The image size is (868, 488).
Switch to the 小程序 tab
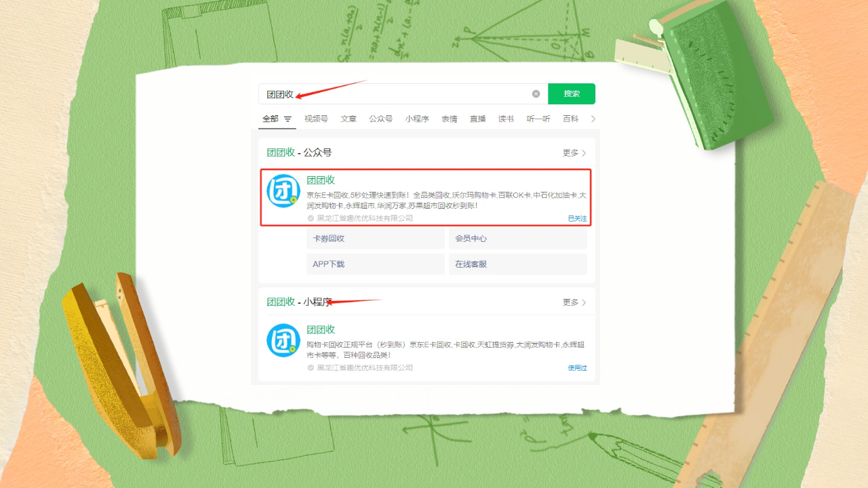(x=417, y=119)
